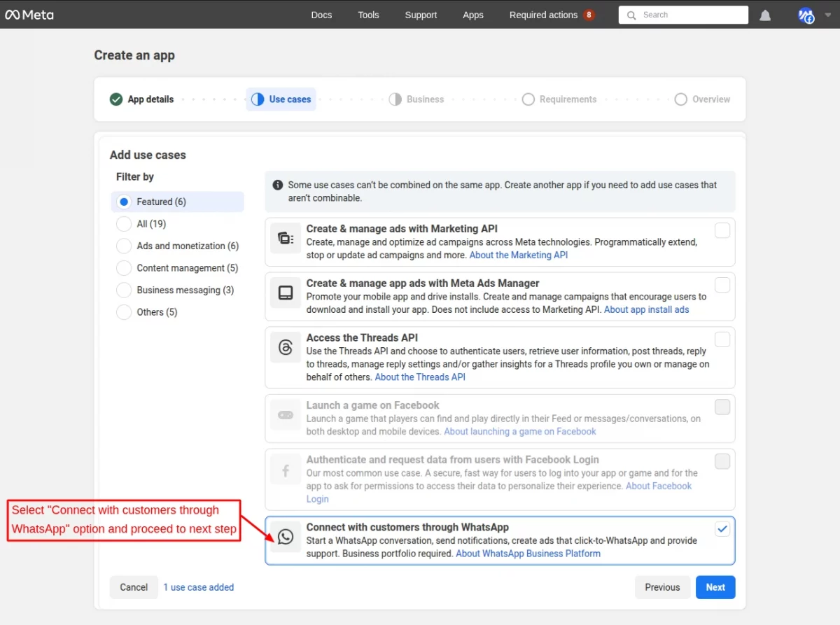Click the Facebook Login icon
840x625 pixels.
[286, 470]
